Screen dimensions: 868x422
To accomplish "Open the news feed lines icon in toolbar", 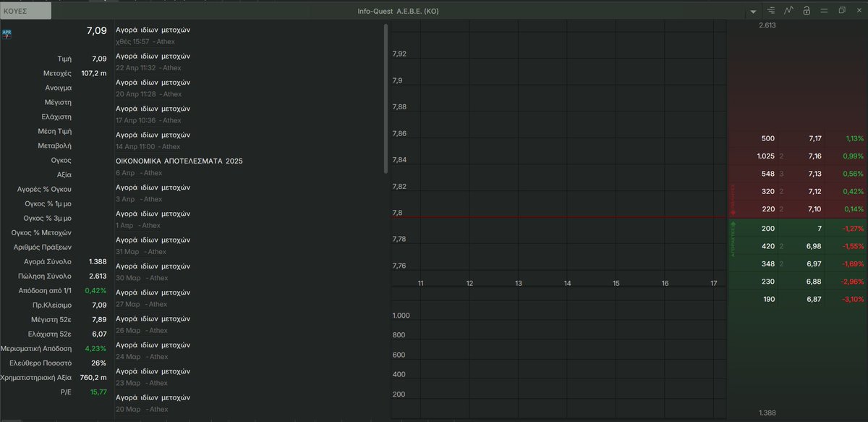I will point(770,10).
